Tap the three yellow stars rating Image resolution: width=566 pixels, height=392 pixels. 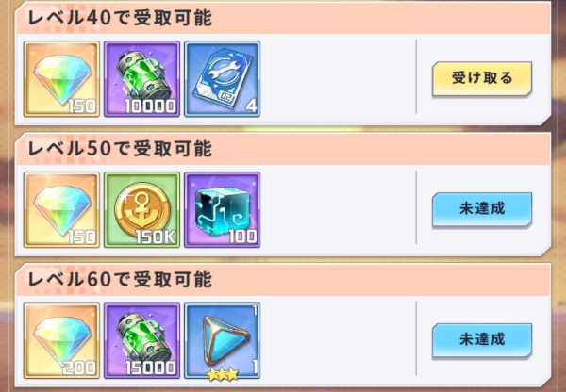pos(223,374)
